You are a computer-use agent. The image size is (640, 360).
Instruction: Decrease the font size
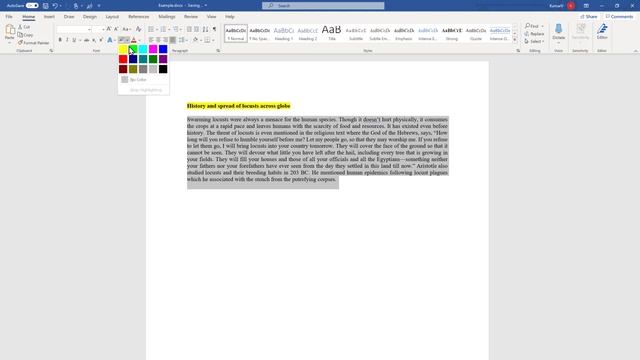point(116,29)
